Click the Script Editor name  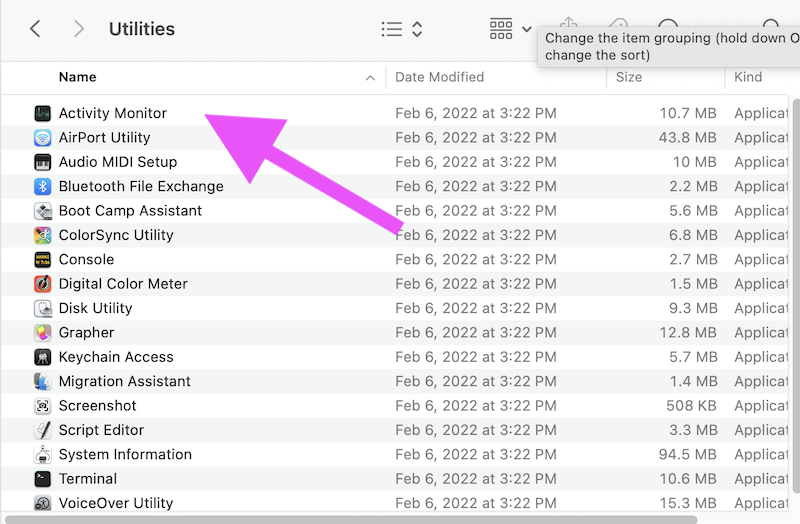pyautogui.click(x=101, y=431)
